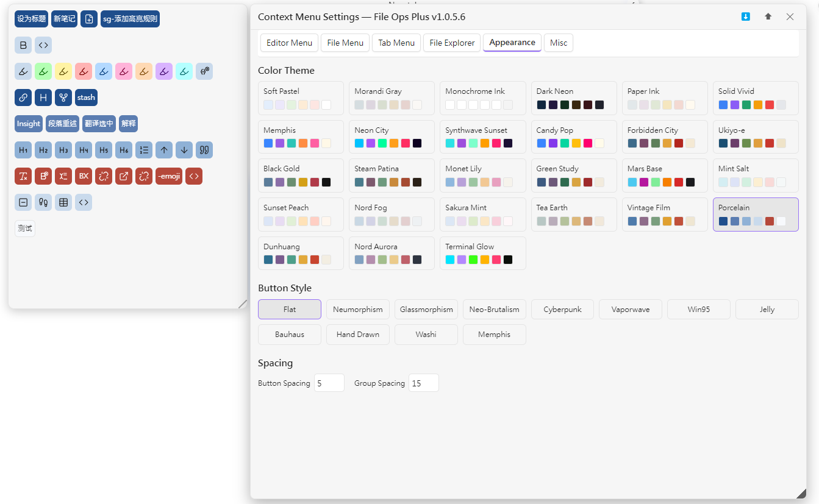The height and width of the screenshot is (504, 819).
Task: Open the Misc tab
Action: 559,43
